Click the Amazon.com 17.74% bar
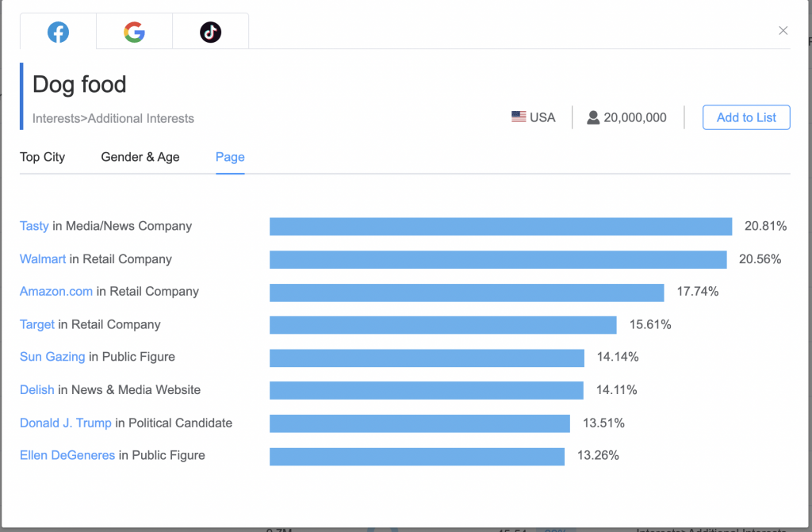 (x=466, y=292)
